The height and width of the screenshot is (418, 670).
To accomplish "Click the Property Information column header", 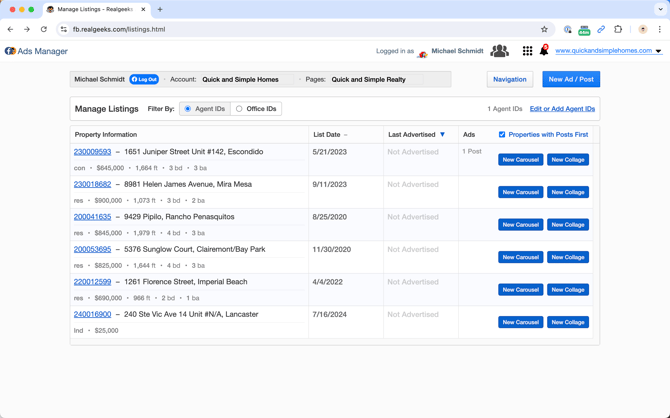I will point(106,135).
